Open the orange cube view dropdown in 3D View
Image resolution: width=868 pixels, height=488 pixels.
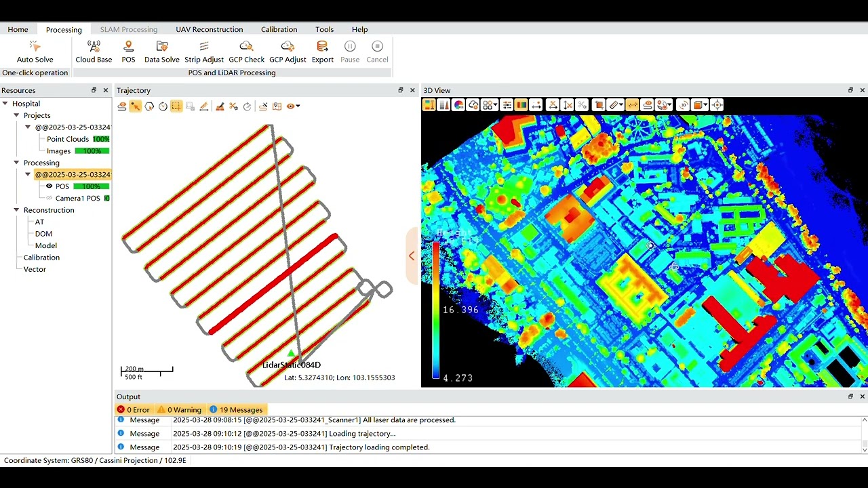705,105
